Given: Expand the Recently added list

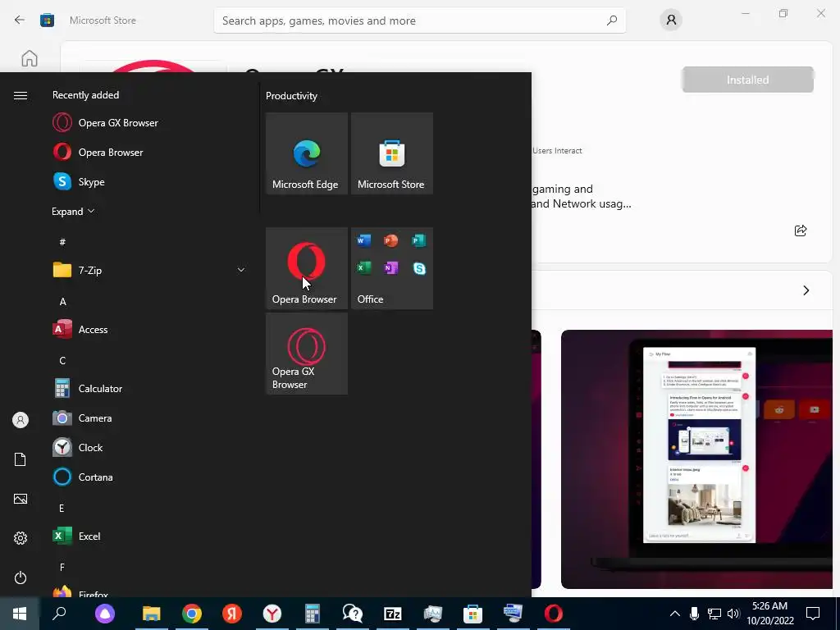Looking at the screenshot, I should point(73,211).
